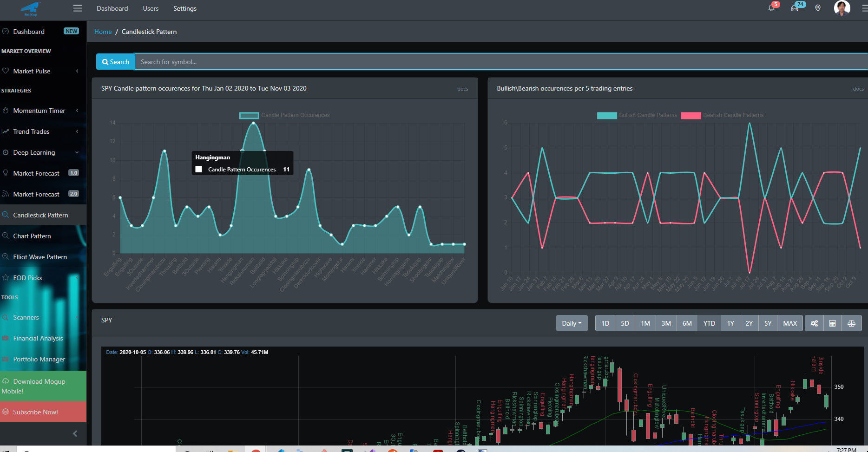Select the 2Y range tab

tap(749, 323)
